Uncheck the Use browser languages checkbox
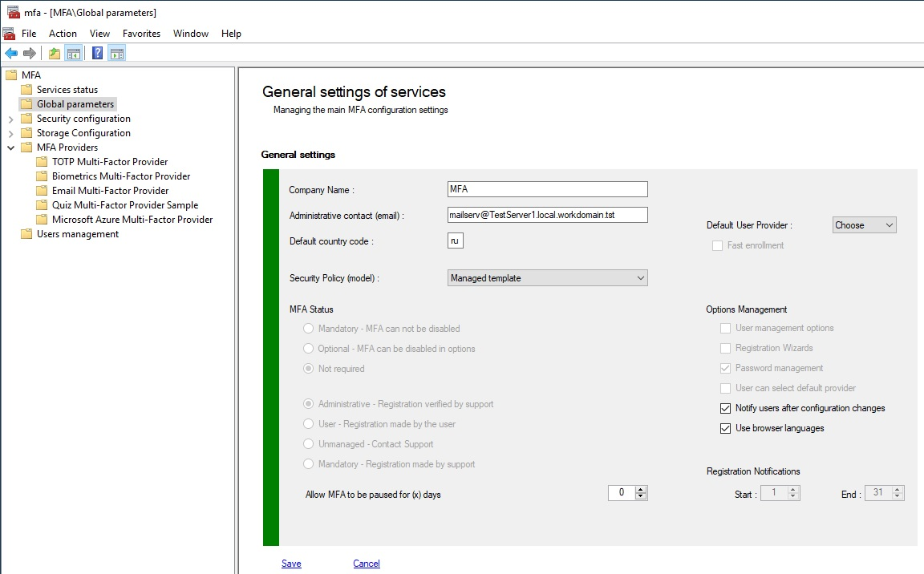 pyautogui.click(x=725, y=428)
